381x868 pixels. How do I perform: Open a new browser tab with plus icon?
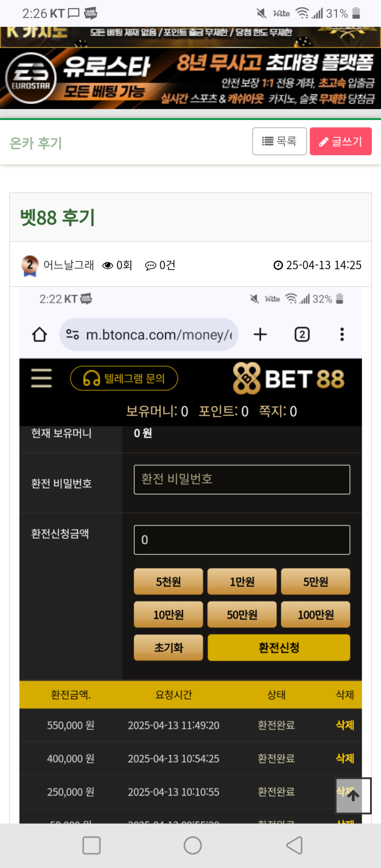pos(260,335)
